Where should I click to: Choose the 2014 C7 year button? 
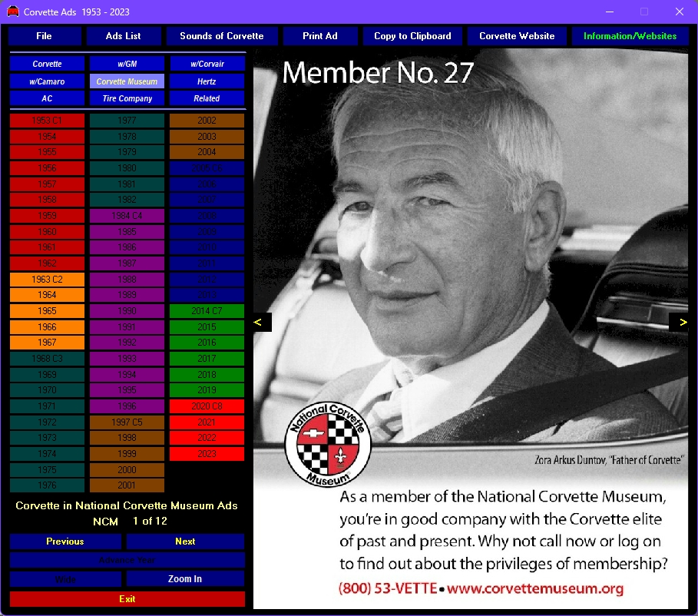click(x=207, y=311)
